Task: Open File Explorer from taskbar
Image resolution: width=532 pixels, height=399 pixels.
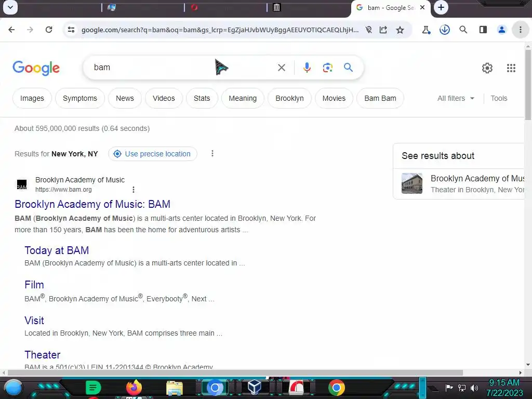Action: 175,388
